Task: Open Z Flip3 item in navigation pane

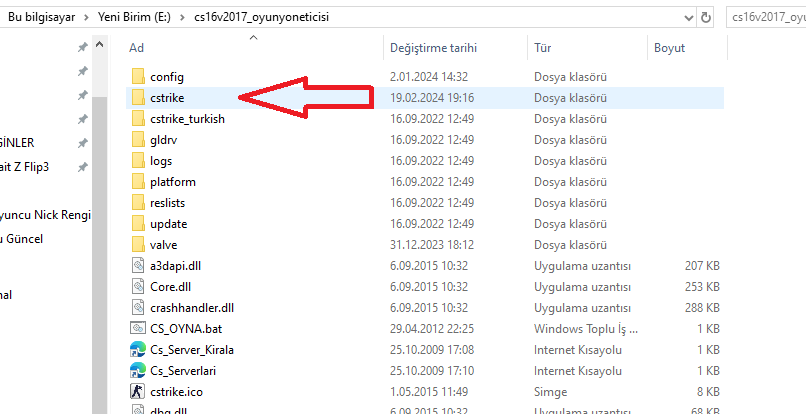Action: click(x=25, y=167)
